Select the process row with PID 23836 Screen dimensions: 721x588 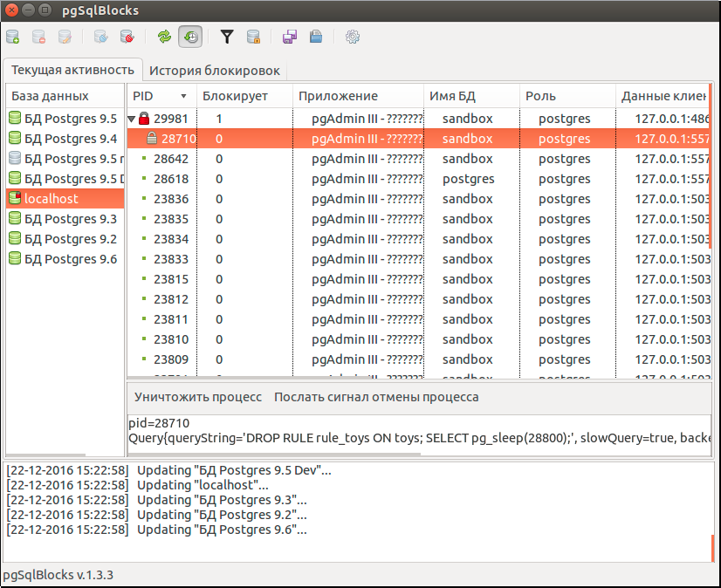tap(418, 199)
